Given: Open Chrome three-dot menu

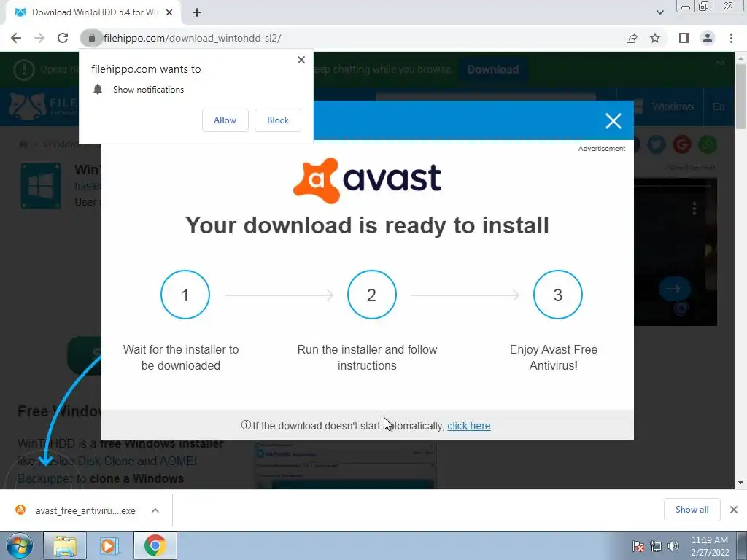Looking at the screenshot, I should coord(731,38).
